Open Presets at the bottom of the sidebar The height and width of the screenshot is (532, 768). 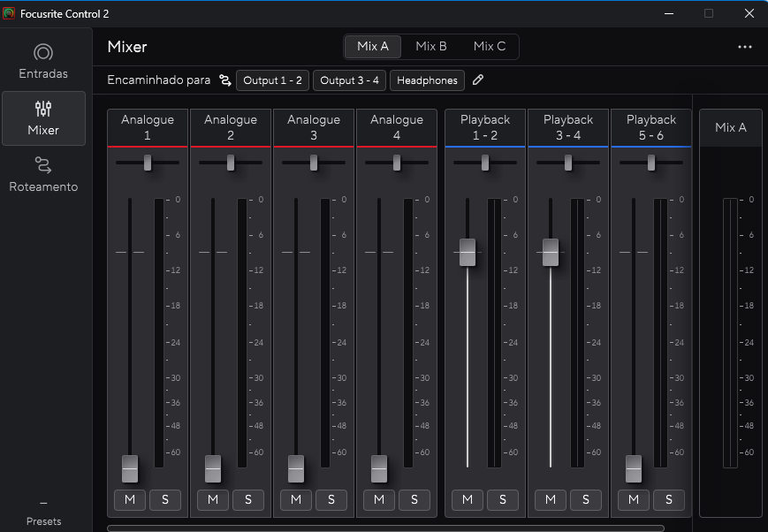(x=43, y=513)
